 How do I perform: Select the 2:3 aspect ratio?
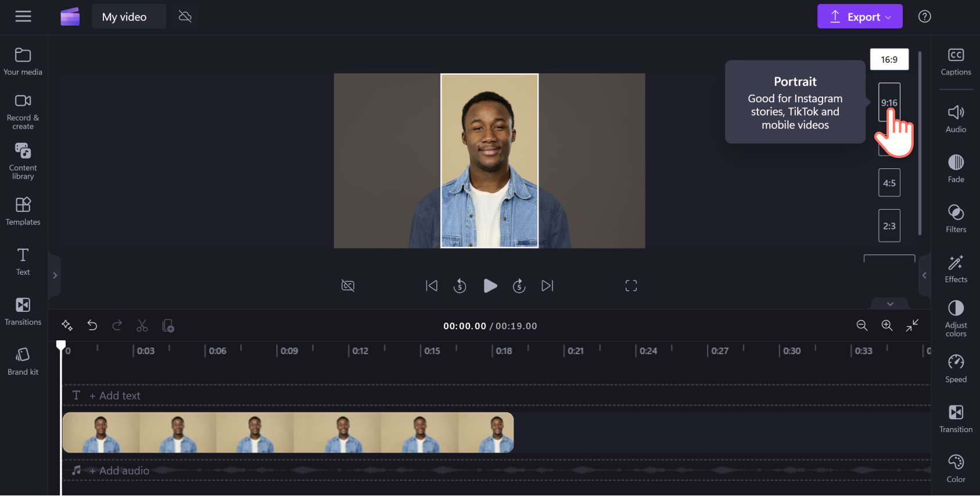[x=889, y=226]
